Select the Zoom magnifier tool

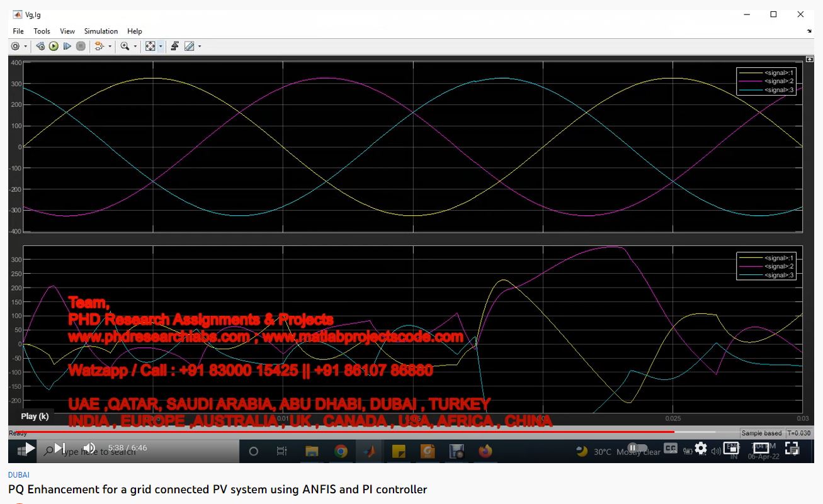click(x=125, y=46)
